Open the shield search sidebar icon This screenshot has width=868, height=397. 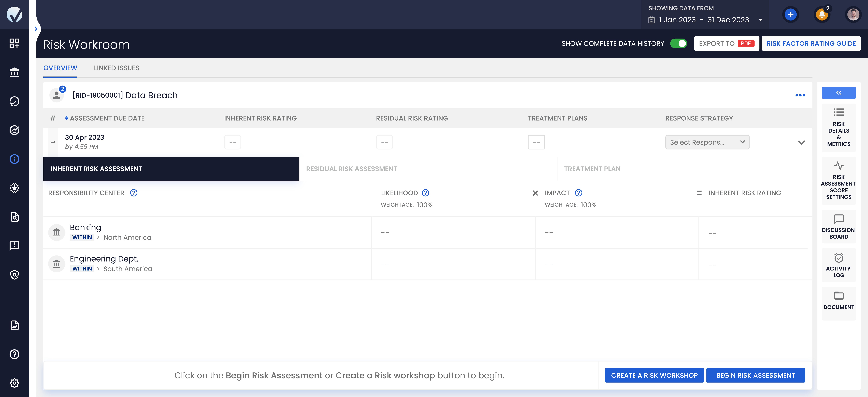[14, 275]
